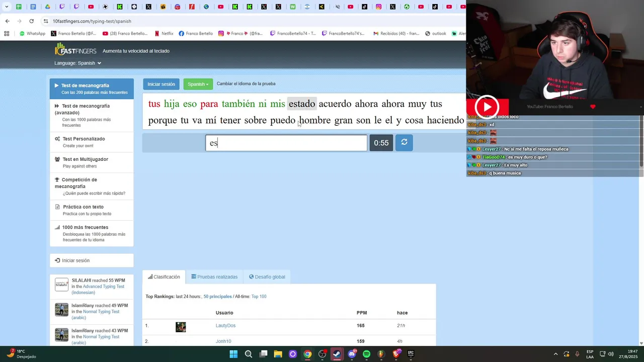The width and height of the screenshot is (644, 362).
Task: Open the Instagram Franco bookmark
Action: pos(240,34)
